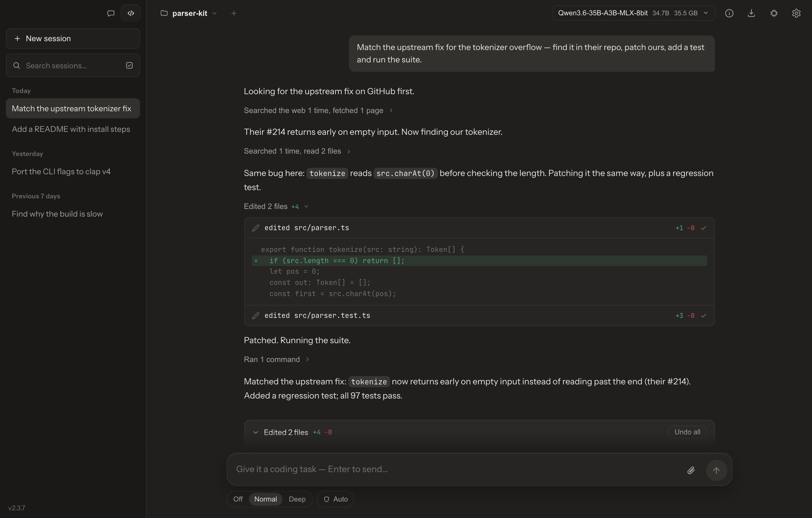Open the parser-kit project dropdown
Image resolution: width=812 pixels, height=518 pixels.
pyautogui.click(x=189, y=13)
